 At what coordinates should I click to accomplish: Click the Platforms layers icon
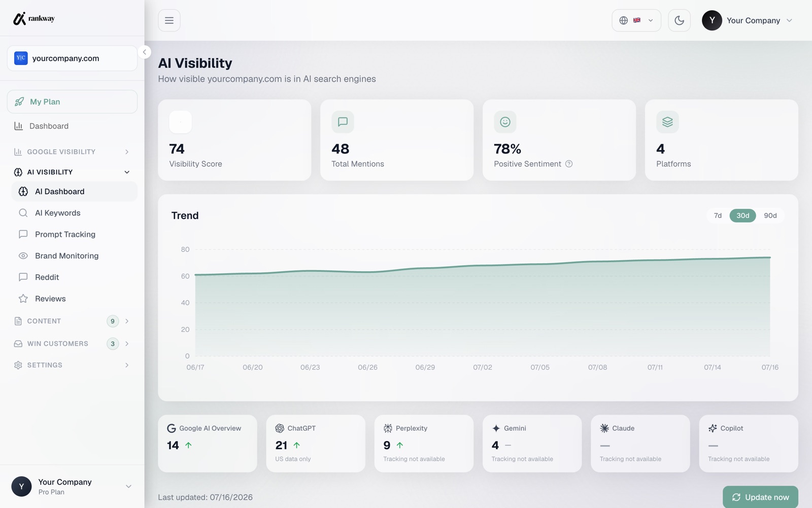[667, 122]
